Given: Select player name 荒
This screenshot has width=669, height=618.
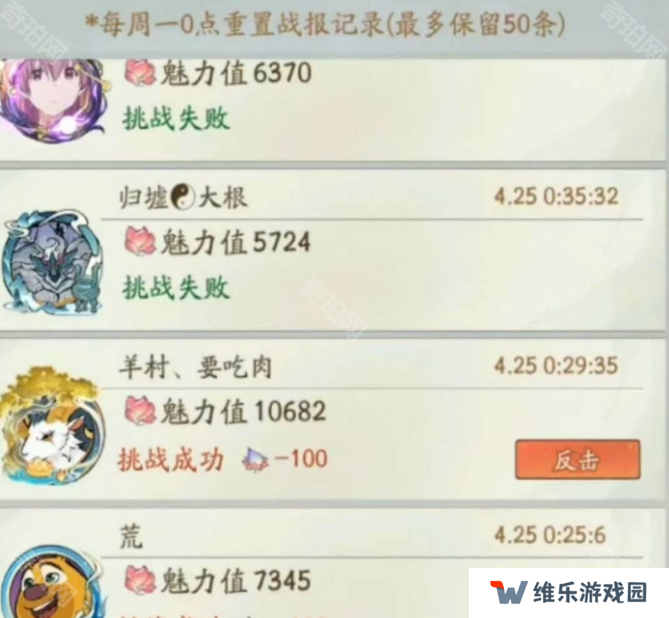Looking at the screenshot, I should (x=131, y=536).
